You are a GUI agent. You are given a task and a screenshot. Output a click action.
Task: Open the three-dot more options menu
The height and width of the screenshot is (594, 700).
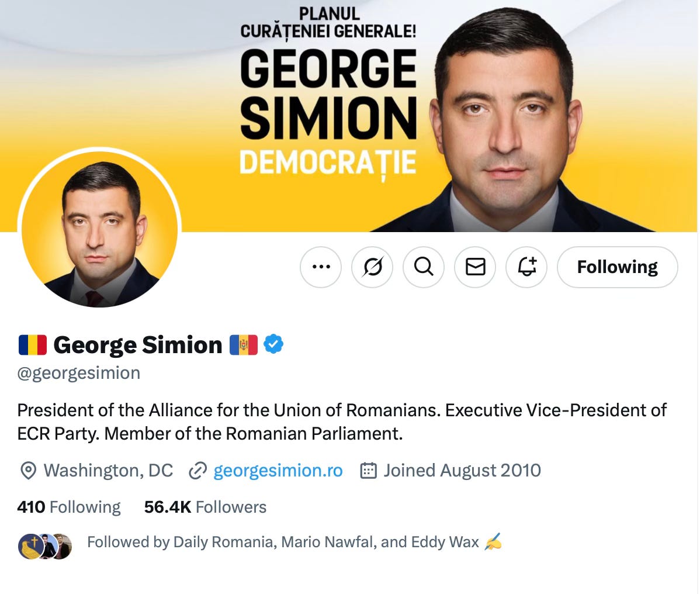(321, 267)
